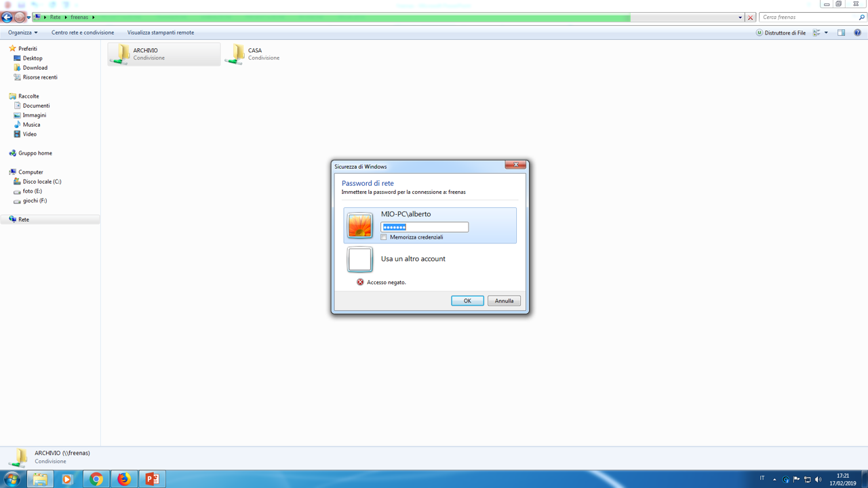Stop loading with the red X button

[x=750, y=17]
